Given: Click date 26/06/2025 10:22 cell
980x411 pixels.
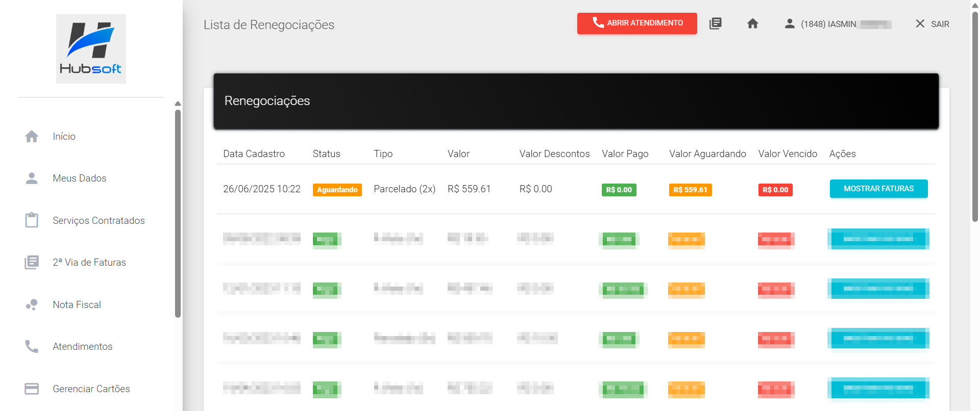Looking at the screenshot, I should point(262,189).
